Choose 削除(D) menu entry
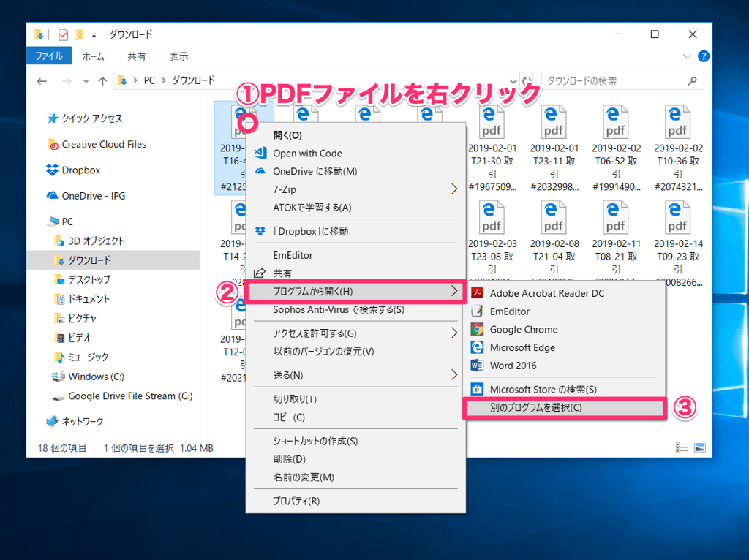Screen dimensions: 749x560 coord(290,459)
